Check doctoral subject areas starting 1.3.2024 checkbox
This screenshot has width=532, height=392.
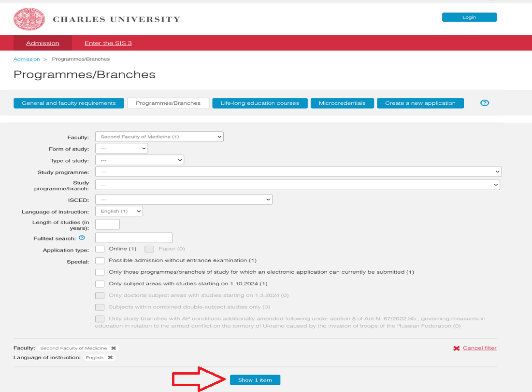[x=100, y=295]
